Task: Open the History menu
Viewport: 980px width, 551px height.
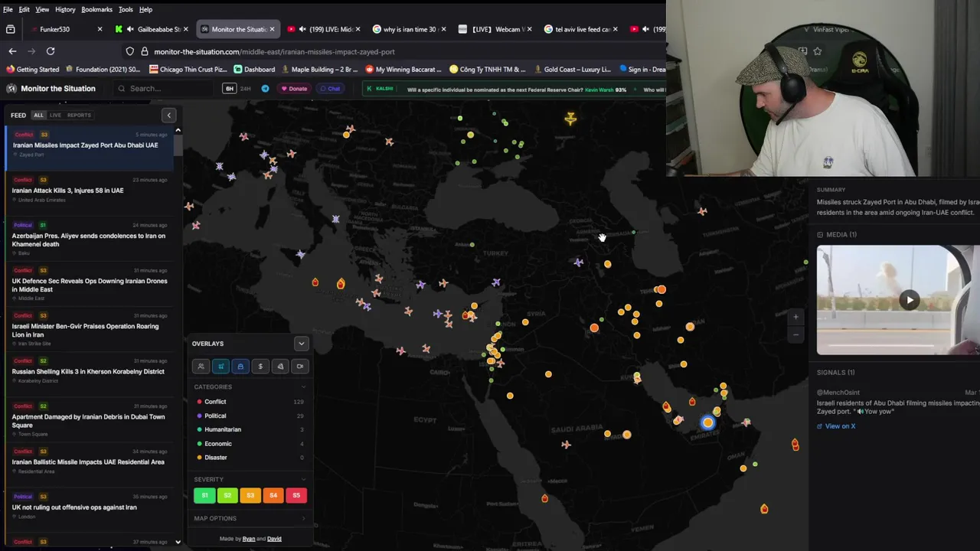Action: 65,9
